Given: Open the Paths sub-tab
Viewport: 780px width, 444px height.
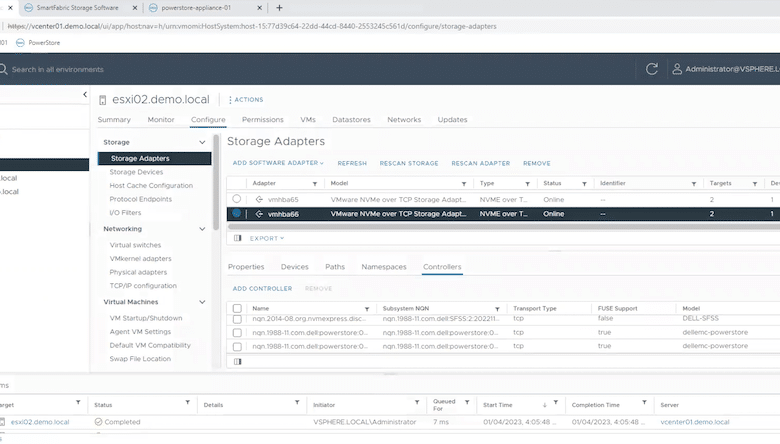Looking at the screenshot, I should click(x=335, y=267).
